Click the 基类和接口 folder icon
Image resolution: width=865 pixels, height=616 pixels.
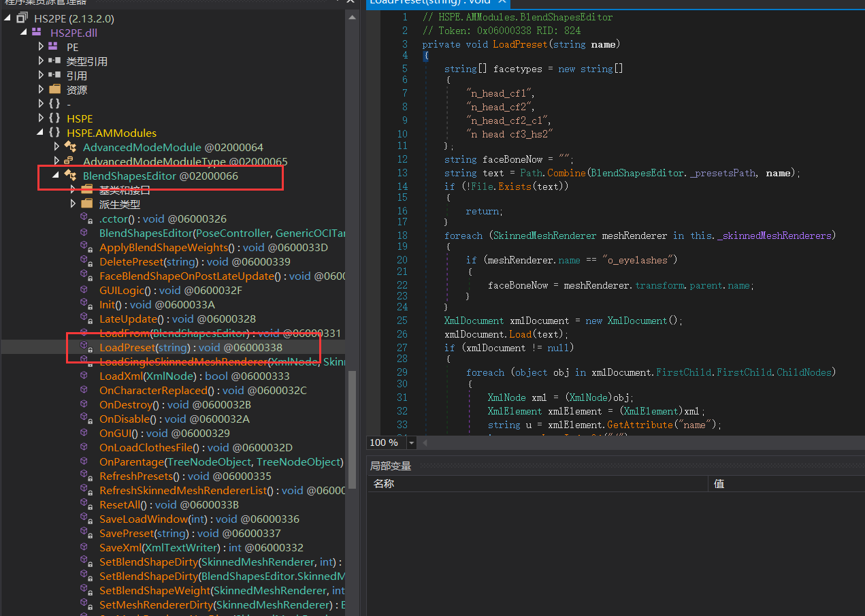pos(87,189)
